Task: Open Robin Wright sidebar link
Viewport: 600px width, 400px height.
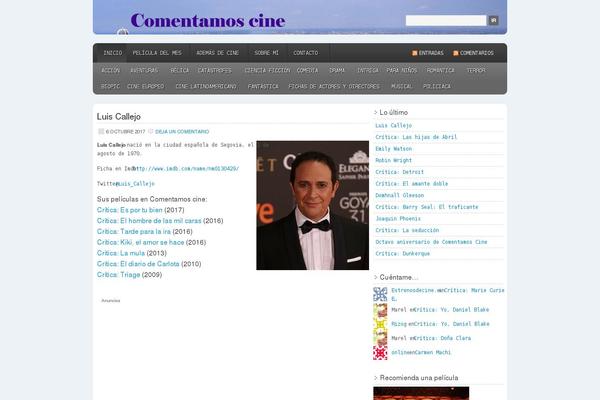Action: 393,160
